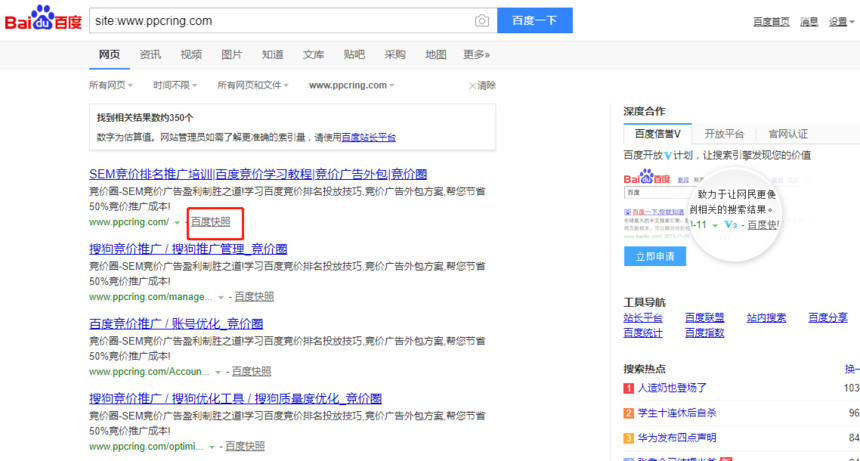Screen dimensions: 860x461
Task: Open hot topic 人造奶也登场了
Action: coord(672,388)
